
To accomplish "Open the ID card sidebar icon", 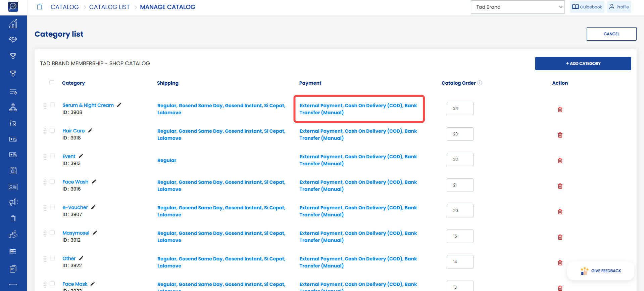I will (13, 187).
